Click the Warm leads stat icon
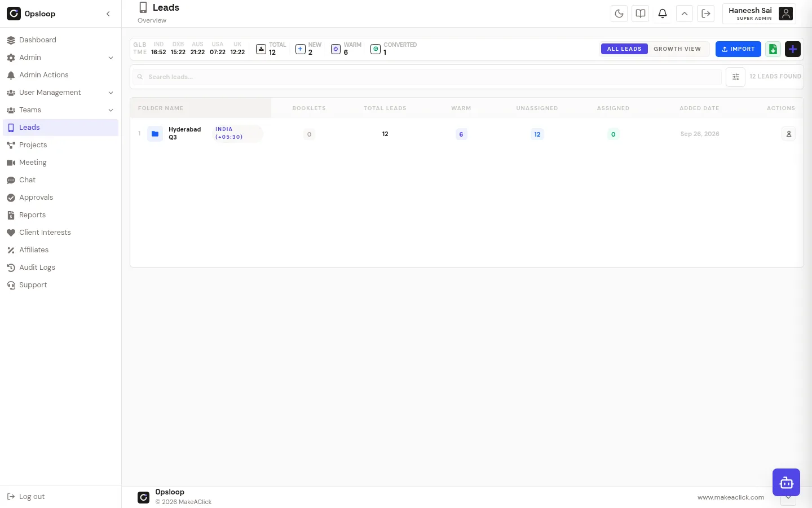Viewport: 812px width, 508px height. pos(336,49)
